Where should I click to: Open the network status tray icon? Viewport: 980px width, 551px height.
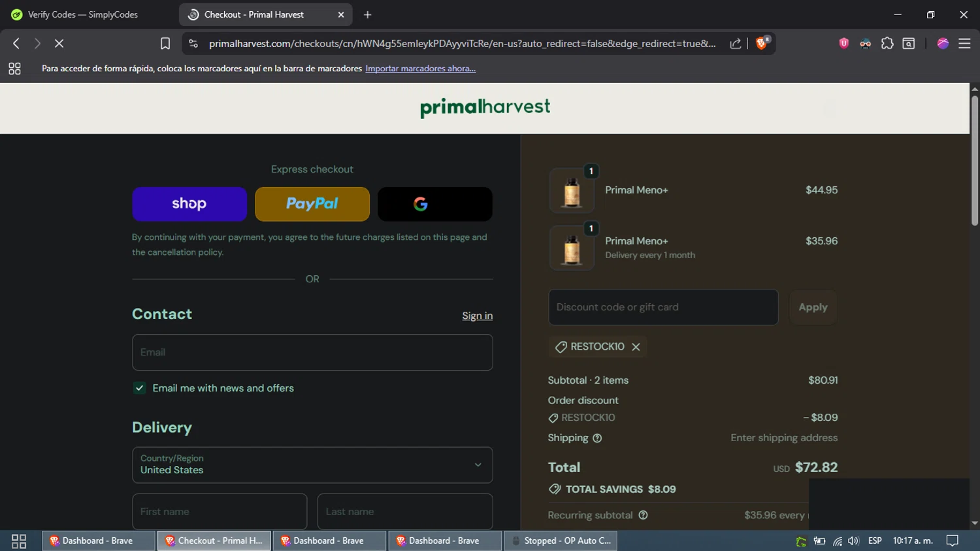click(x=837, y=541)
